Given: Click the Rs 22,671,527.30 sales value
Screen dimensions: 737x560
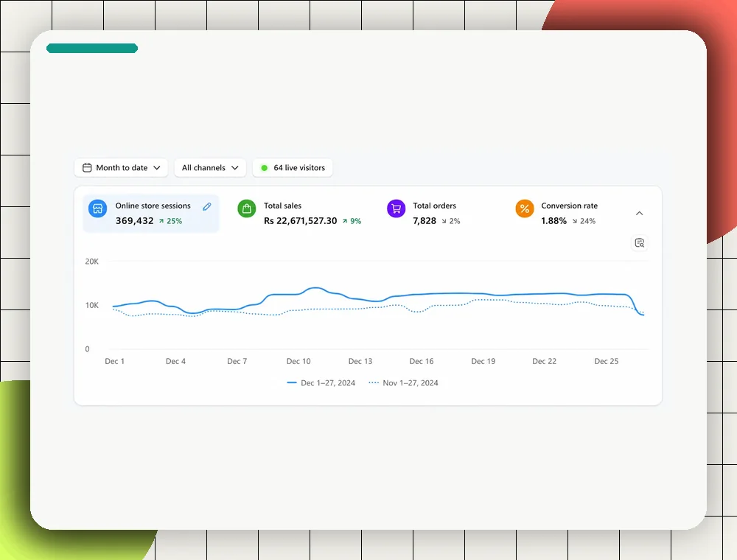Looking at the screenshot, I should coord(301,221).
